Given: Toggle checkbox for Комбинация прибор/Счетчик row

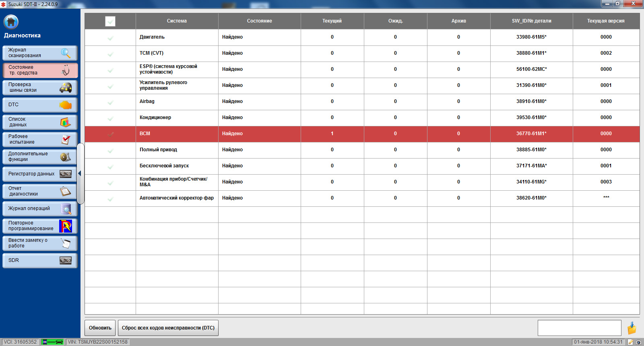Looking at the screenshot, I should (110, 182).
